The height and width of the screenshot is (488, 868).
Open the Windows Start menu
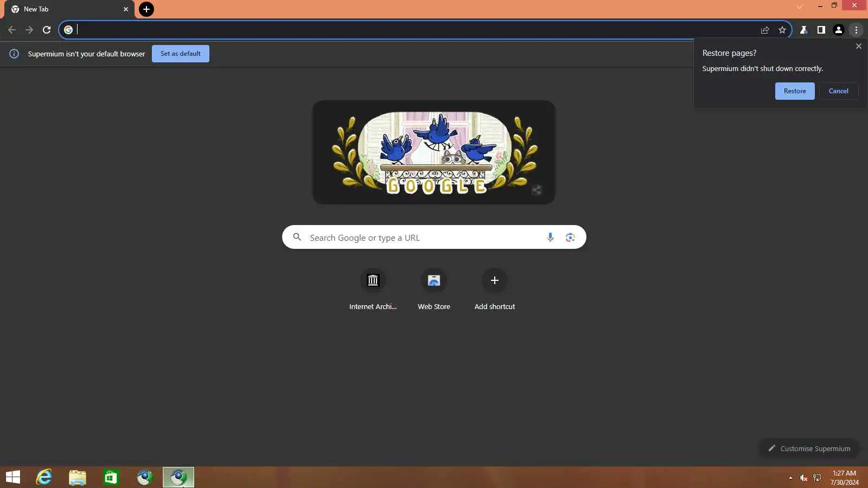13,477
